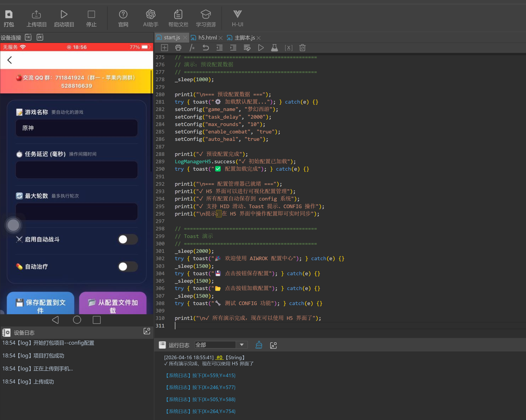Expand the 设备日志 panel pop-out
The image size is (526, 420).
147,331
